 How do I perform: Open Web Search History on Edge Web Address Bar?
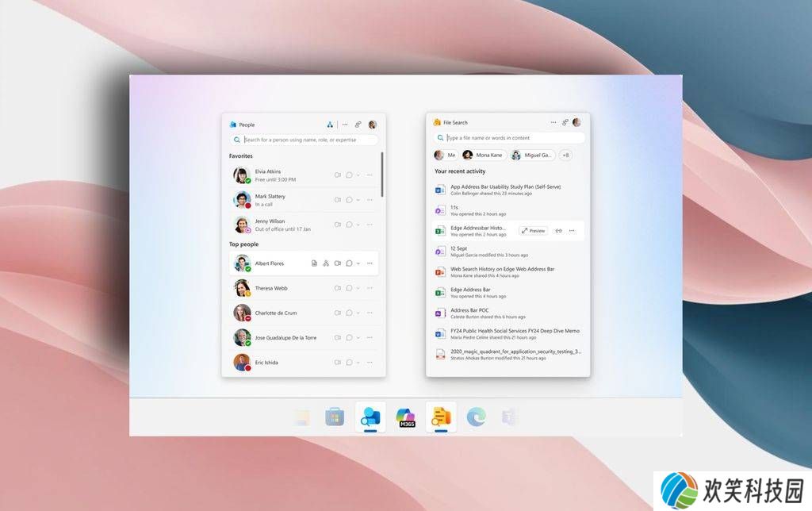pos(508,272)
